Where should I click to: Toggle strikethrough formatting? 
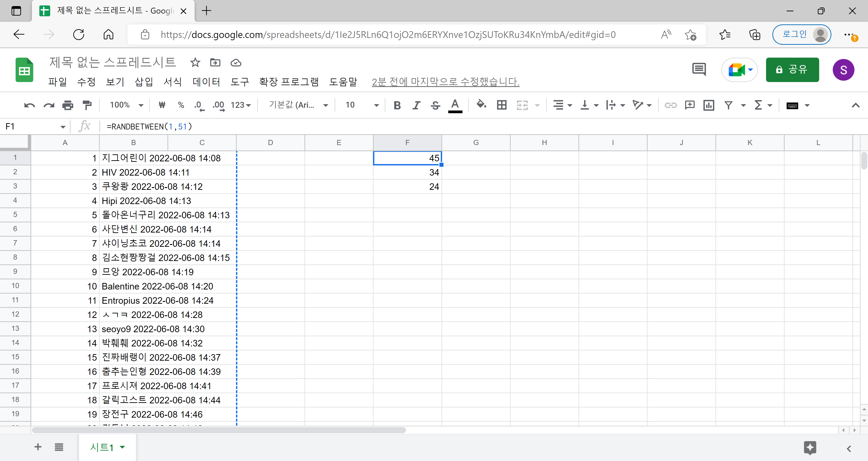tap(435, 105)
